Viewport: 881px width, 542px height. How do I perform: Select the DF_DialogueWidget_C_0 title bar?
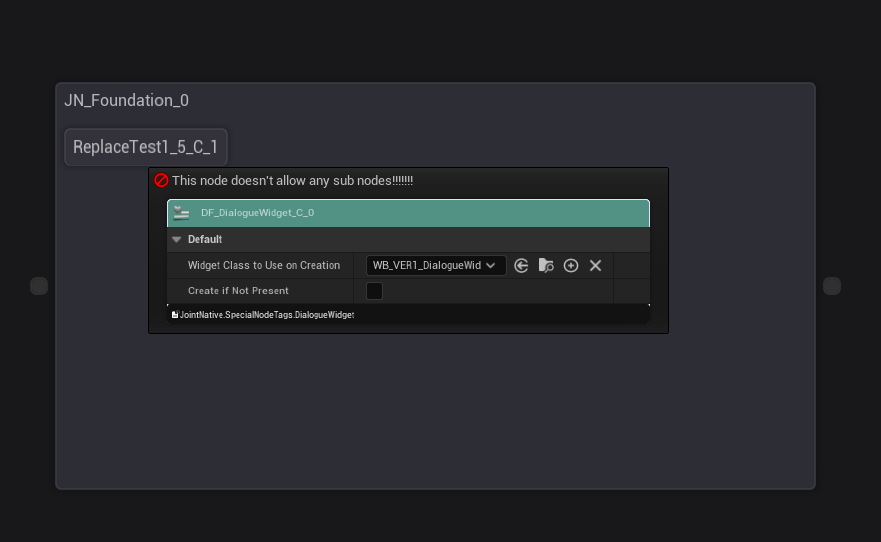pyautogui.click(x=400, y=213)
